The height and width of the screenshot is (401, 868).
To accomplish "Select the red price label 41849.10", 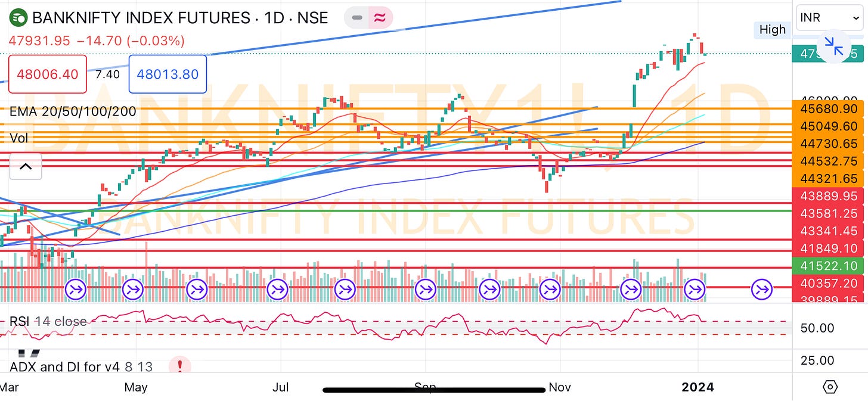I will pyautogui.click(x=829, y=248).
